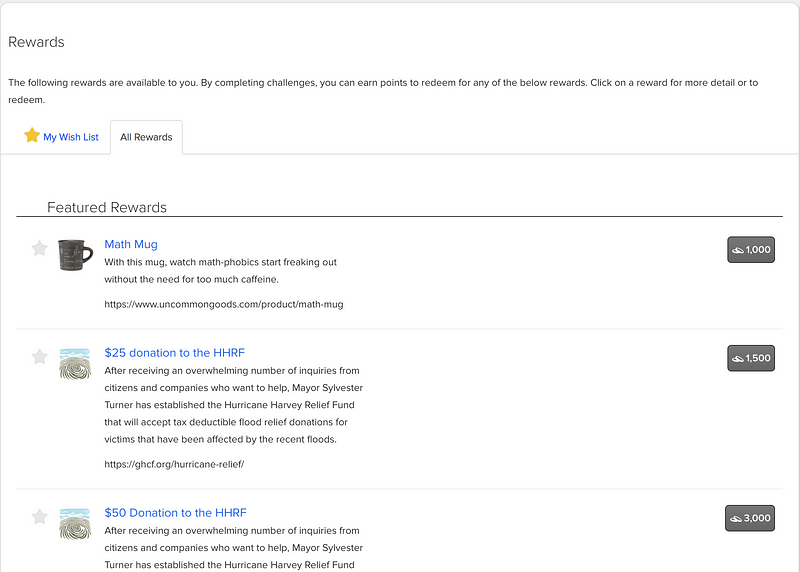Open the $25 donation to the HHRF link

pyautogui.click(x=174, y=352)
